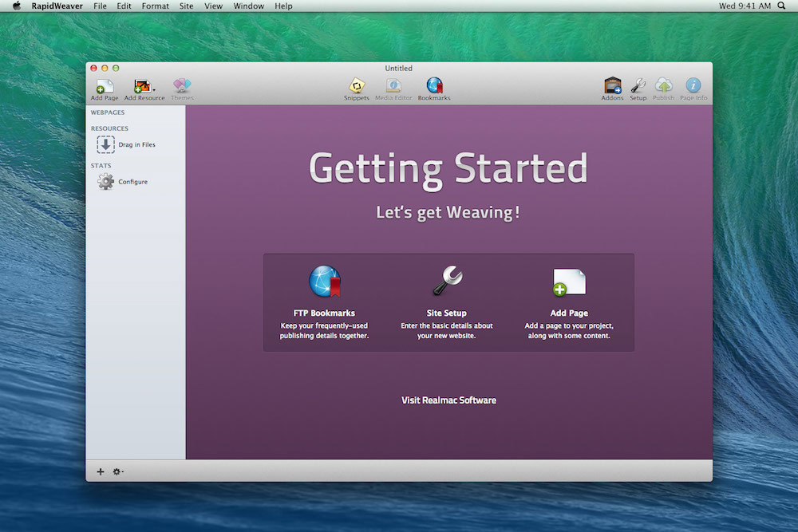The height and width of the screenshot is (532, 798).
Task: Open the Addons manager
Action: (612, 85)
